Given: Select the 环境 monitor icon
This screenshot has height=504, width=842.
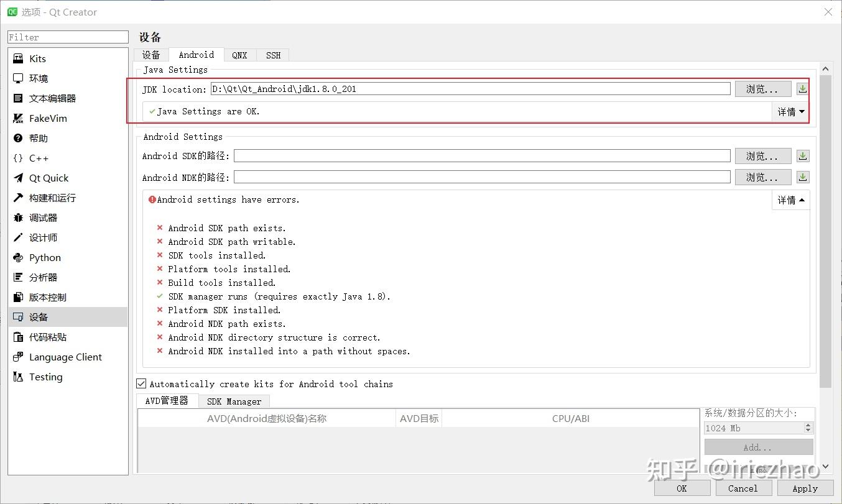Looking at the screenshot, I should [x=18, y=78].
